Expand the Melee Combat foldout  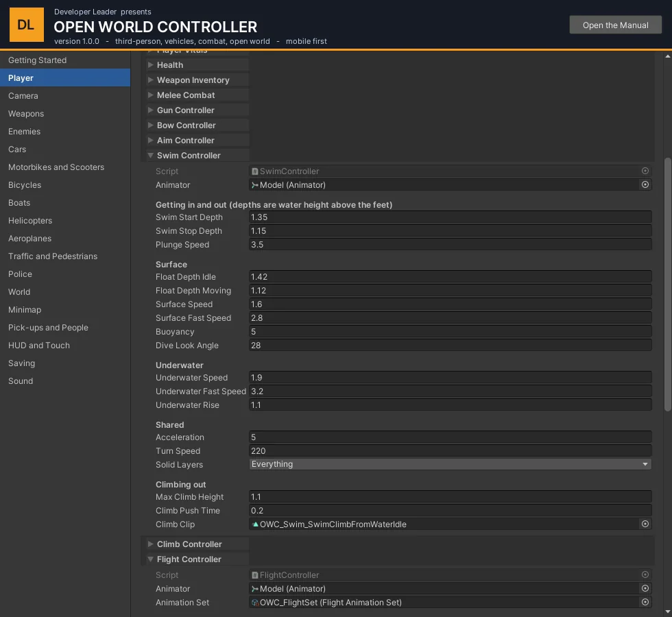click(150, 95)
